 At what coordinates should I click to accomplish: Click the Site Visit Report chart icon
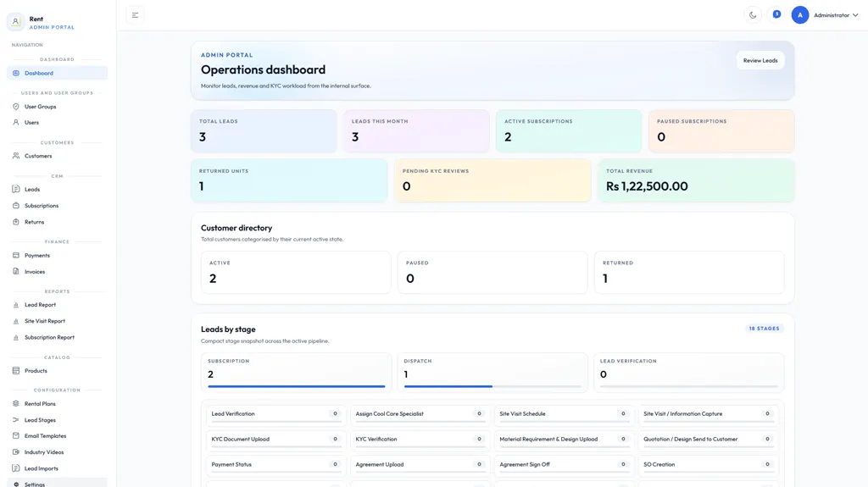pyautogui.click(x=15, y=321)
